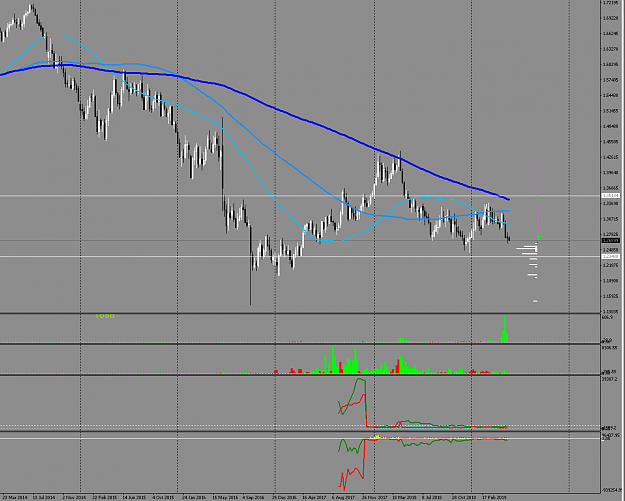Screen dimensions: 625x501
Task: Click the 31087.2 indicator scale value
Action: (x=610, y=379)
